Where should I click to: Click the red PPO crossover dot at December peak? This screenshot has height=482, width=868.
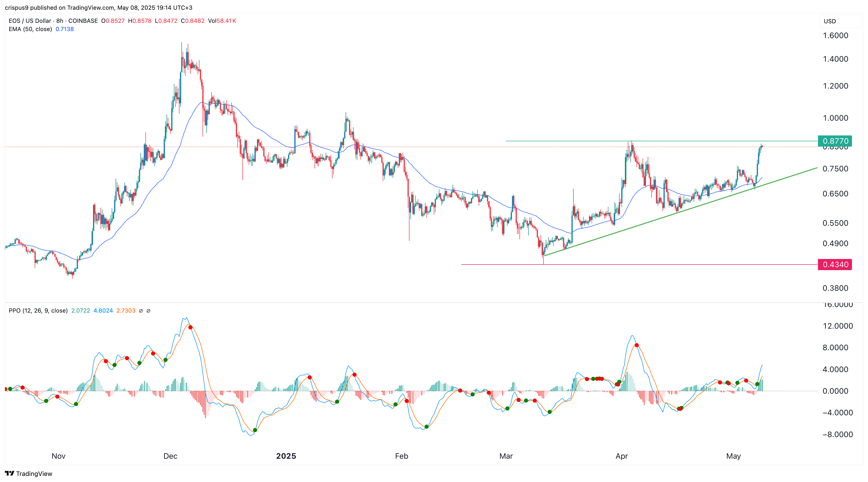pyautogui.click(x=190, y=327)
